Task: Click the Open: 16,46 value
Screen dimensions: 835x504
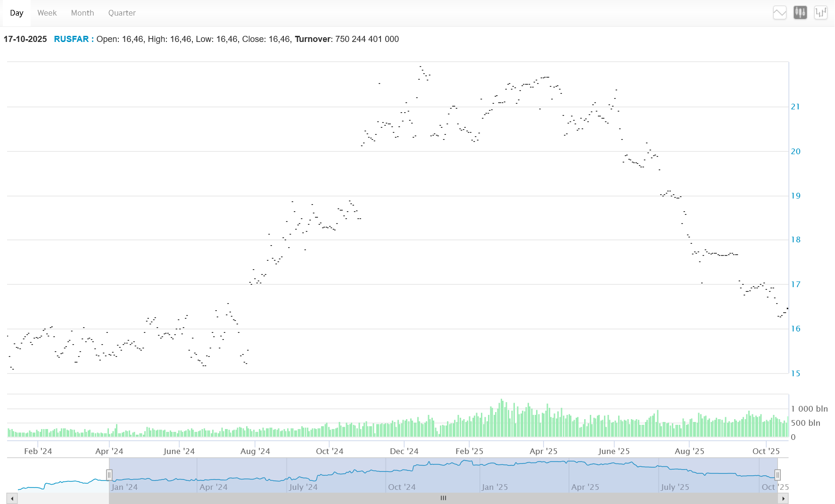Action: point(120,39)
